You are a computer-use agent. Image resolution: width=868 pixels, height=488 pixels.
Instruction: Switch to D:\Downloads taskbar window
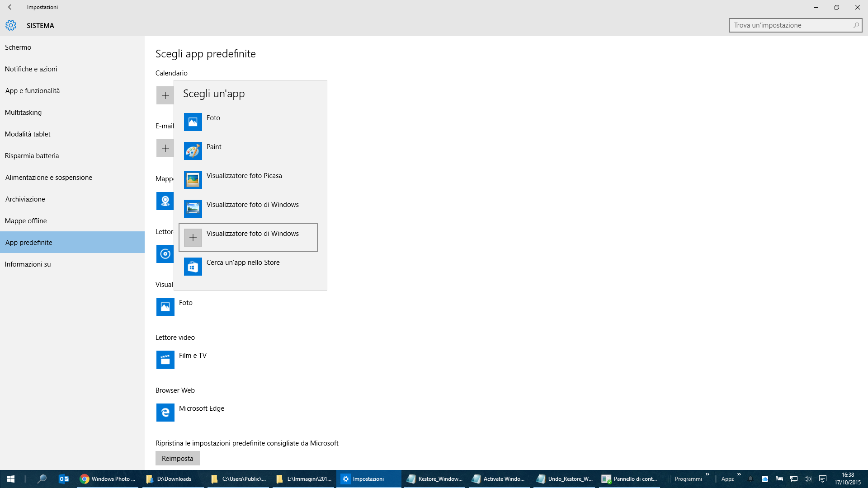[x=174, y=479]
